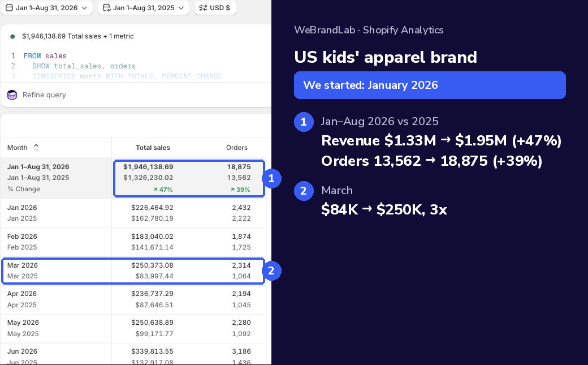
Task: Click the 47% total sales change indicator
Action: coord(163,190)
